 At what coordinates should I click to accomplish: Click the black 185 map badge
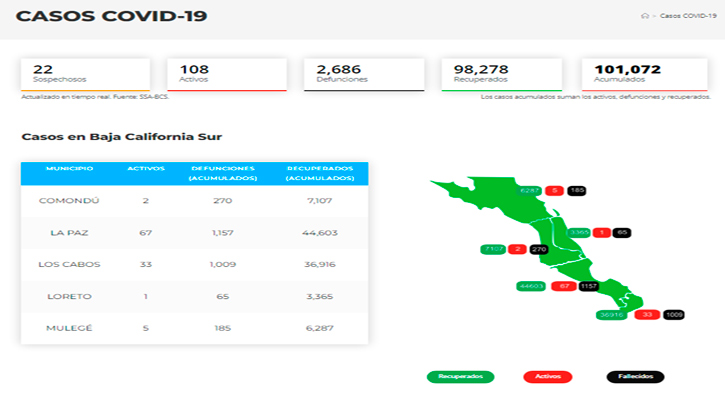point(577,191)
